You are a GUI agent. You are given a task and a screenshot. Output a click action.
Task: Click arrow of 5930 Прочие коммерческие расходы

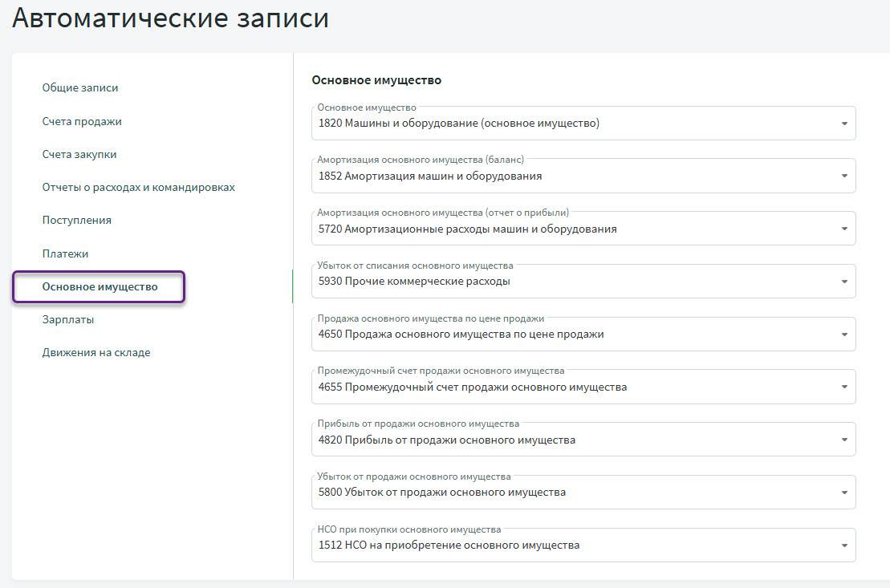[844, 282]
